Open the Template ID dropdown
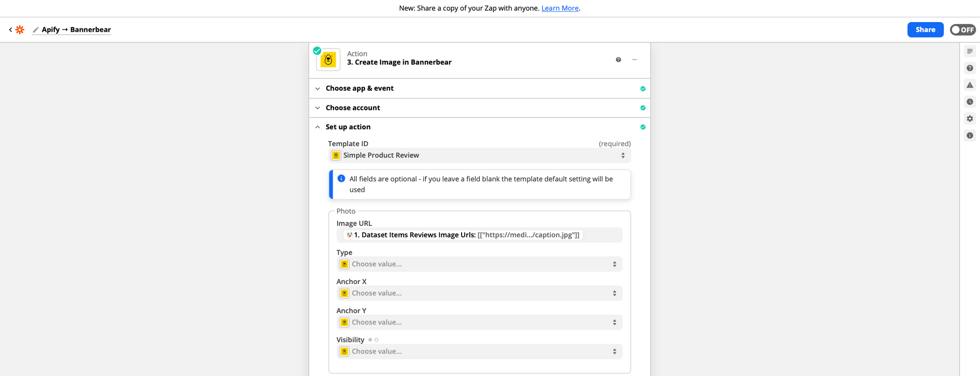This screenshot has width=980, height=376. point(479,155)
